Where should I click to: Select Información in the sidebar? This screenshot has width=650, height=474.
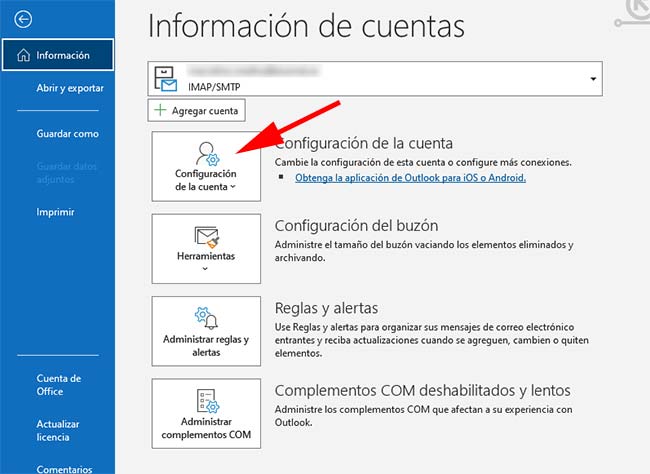pyautogui.click(x=58, y=55)
